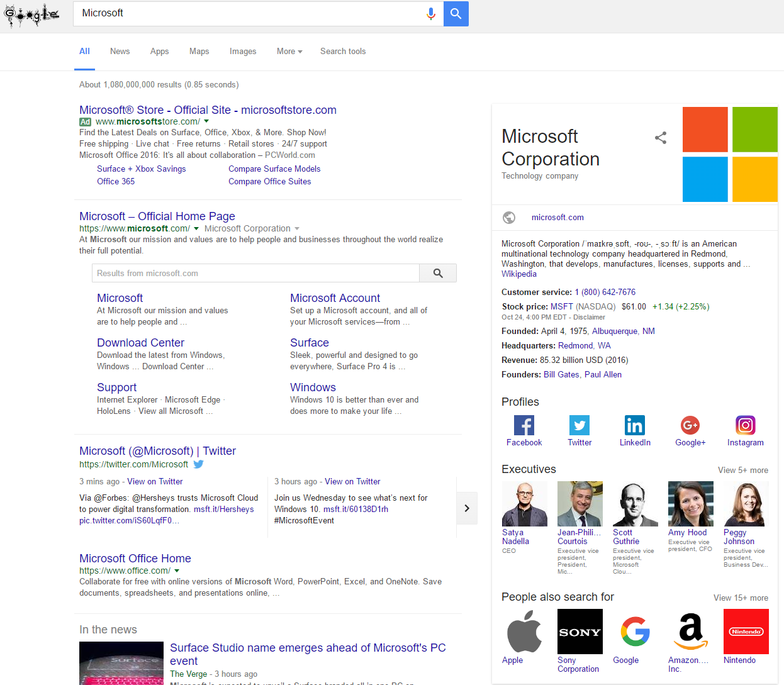Click the Download Center sitelink
Image resolution: width=784 pixels, height=685 pixels.
coord(140,343)
